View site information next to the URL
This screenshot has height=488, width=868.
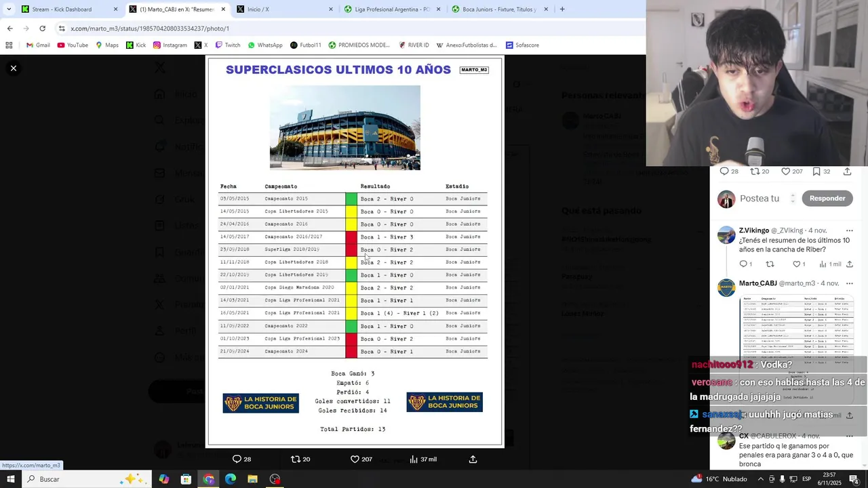click(62, 28)
